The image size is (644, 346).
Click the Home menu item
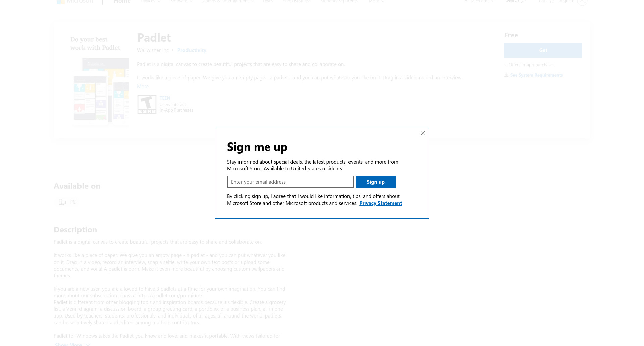pyautogui.click(x=122, y=2)
